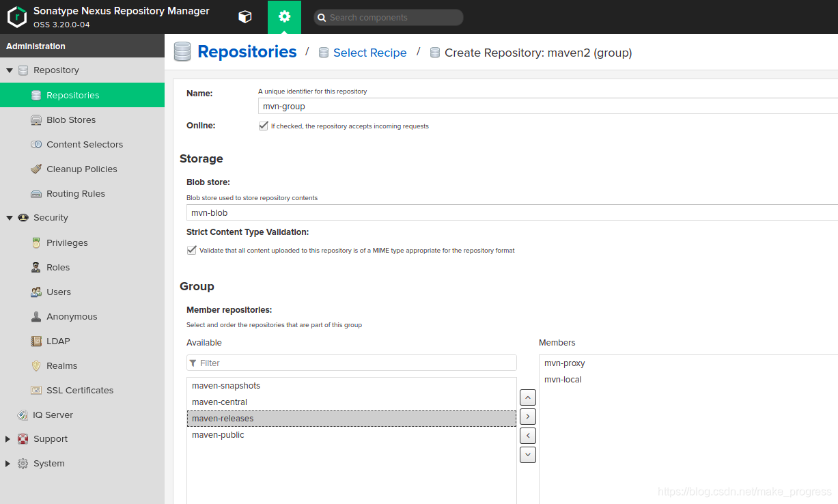Click the Anonymous user icon
Viewport: 838px width, 504px height.
click(36, 316)
